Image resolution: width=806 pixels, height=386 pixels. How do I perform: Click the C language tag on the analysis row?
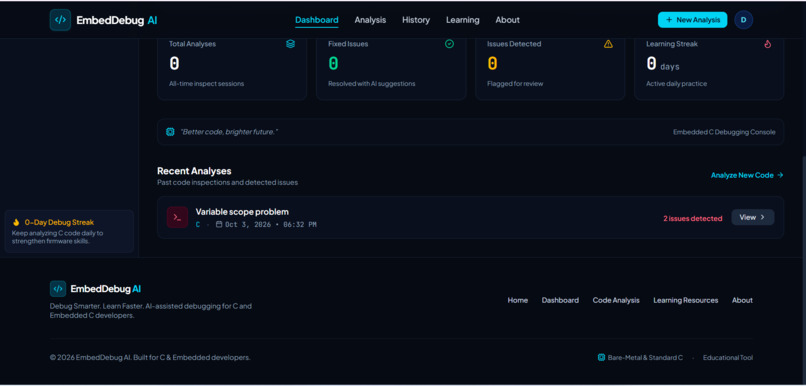point(198,225)
